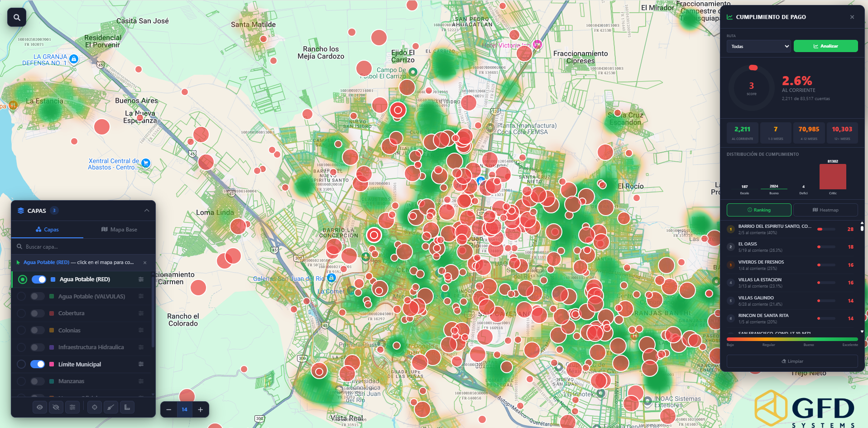
Task: Open the Ruta dropdown showing Todas
Action: click(759, 46)
